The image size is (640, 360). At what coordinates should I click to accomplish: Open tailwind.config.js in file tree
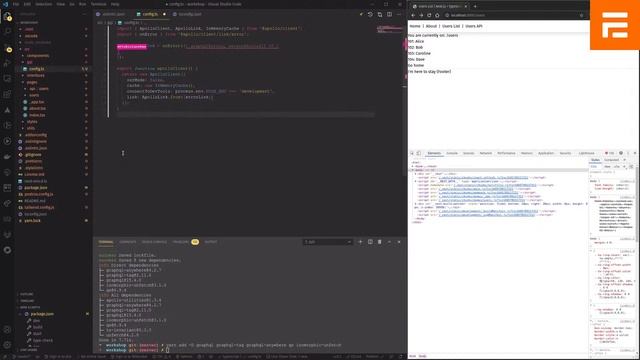pos(39,207)
